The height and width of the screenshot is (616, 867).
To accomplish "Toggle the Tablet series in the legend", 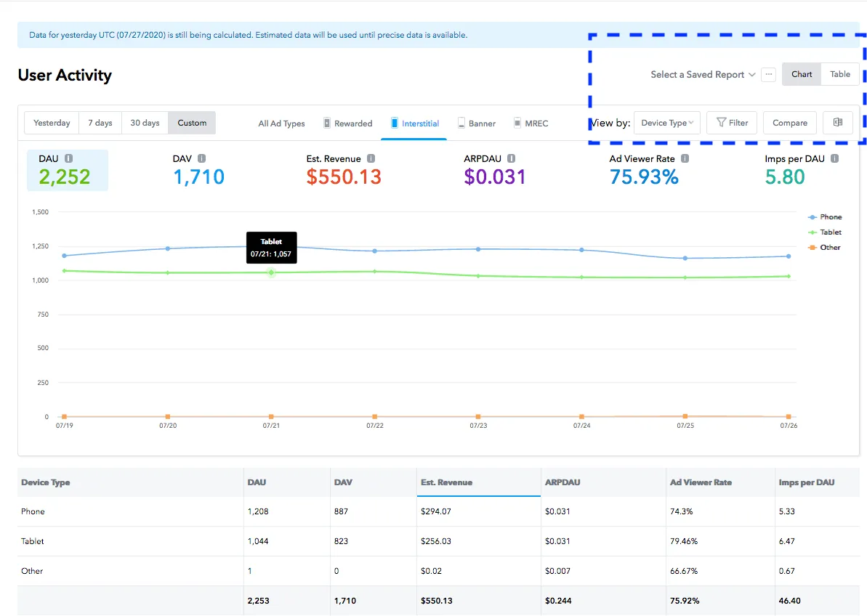I will (x=825, y=232).
